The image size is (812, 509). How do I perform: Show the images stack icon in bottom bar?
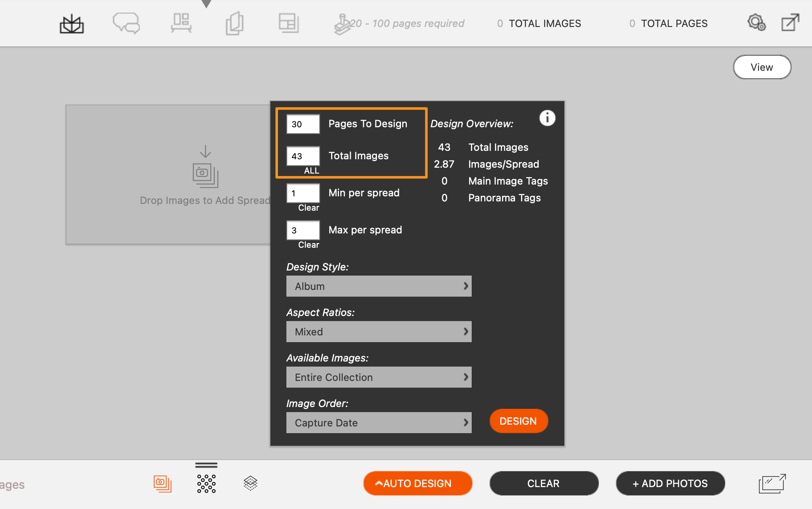click(163, 484)
